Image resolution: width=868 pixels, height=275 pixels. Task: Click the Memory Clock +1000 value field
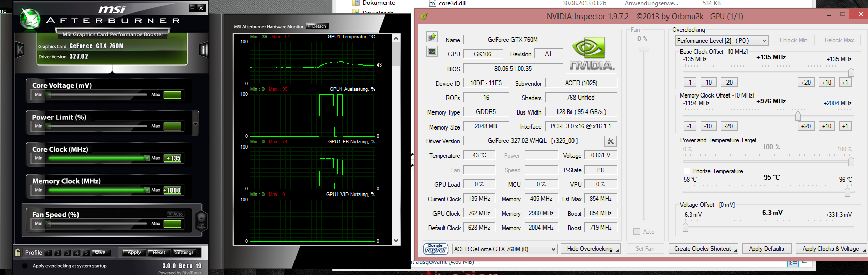click(173, 190)
